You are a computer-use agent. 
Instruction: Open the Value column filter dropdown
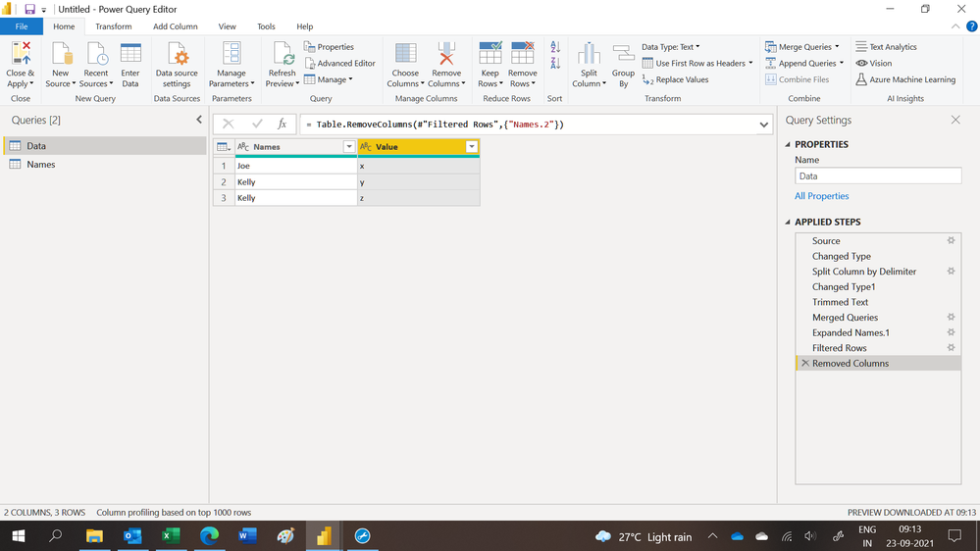click(x=472, y=147)
